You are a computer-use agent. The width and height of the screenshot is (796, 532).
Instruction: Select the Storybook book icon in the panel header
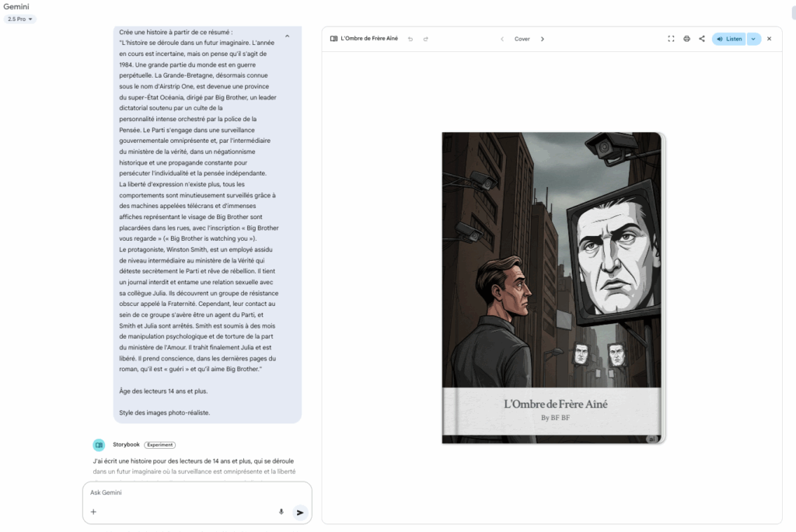tap(332, 38)
